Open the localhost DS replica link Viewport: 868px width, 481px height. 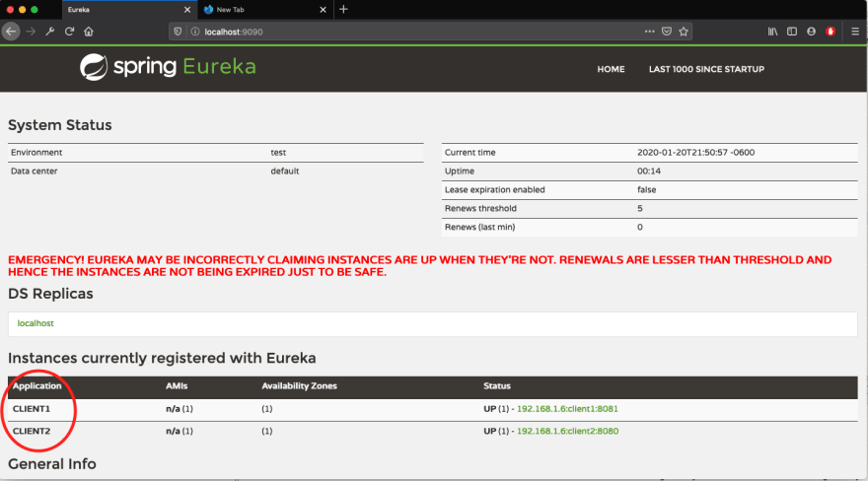[x=36, y=323]
